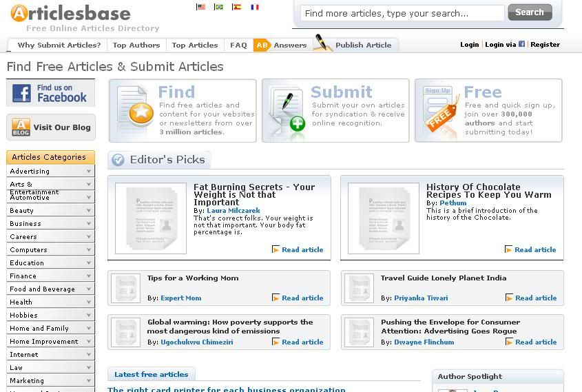This screenshot has height=392, width=582.
Task: Click the Facebook icon next to Login via
Action: pos(521,44)
